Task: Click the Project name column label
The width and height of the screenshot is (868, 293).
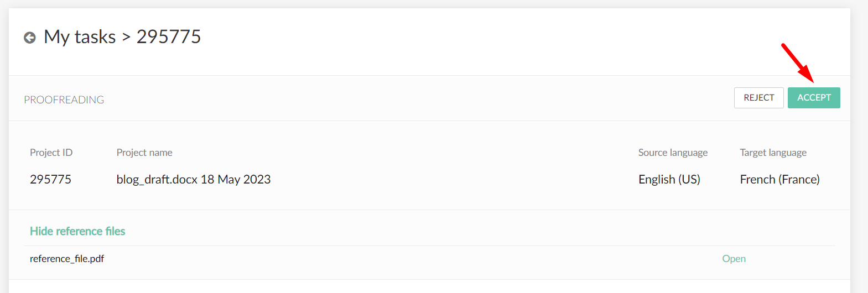Action: point(144,153)
